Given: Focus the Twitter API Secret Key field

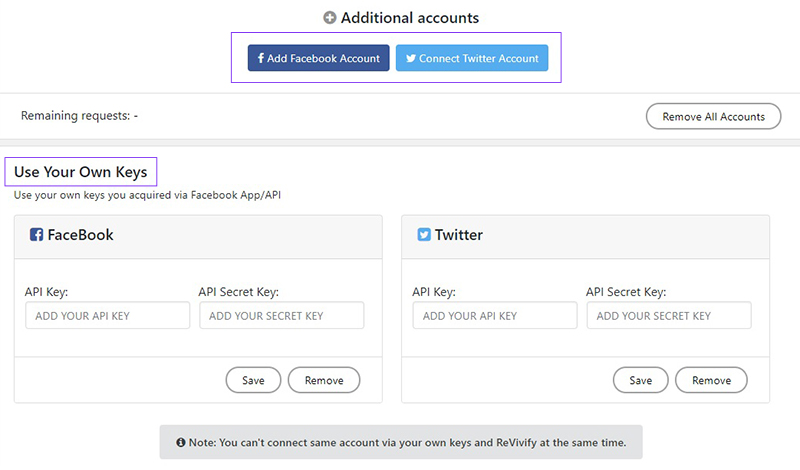Looking at the screenshot, I should [x=669, y=315].
